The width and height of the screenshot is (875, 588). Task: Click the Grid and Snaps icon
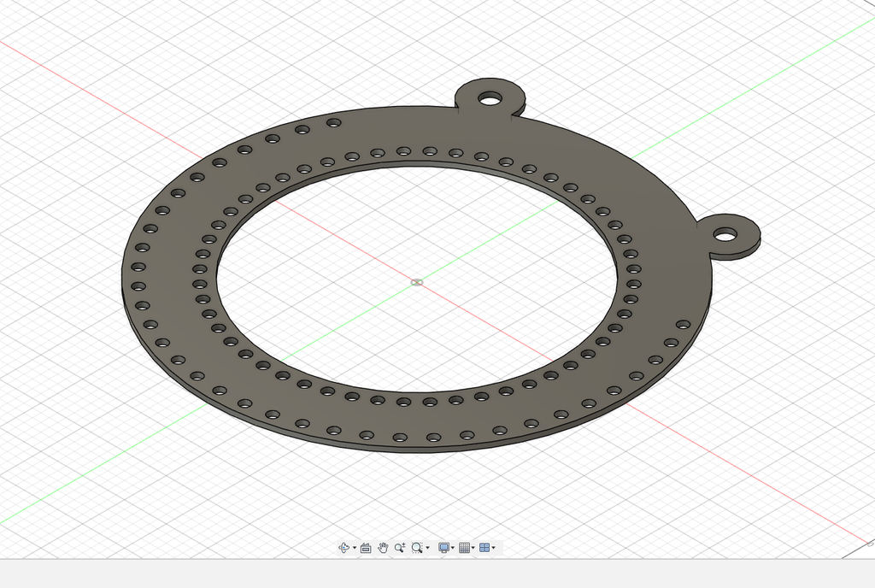point(465,548)
